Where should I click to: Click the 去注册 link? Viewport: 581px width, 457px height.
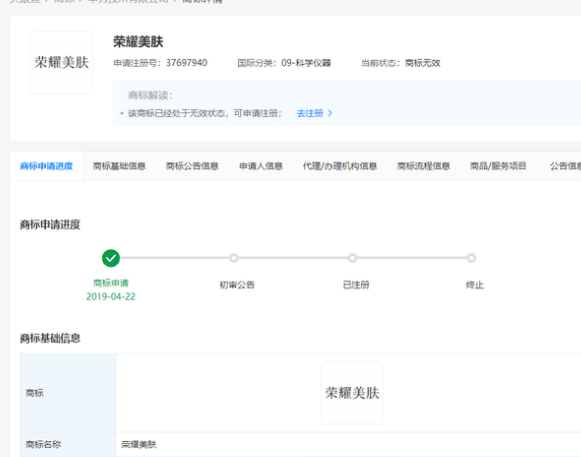(310, 113)
